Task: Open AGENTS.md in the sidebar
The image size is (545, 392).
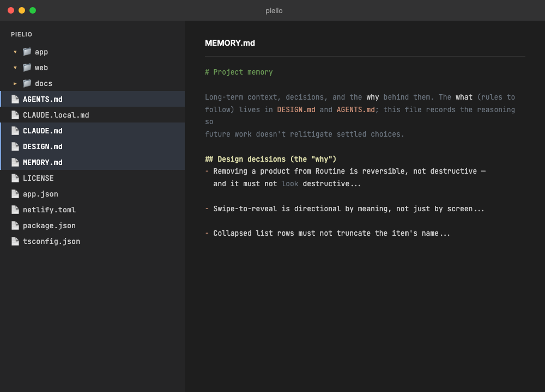Action: (93, 99)
